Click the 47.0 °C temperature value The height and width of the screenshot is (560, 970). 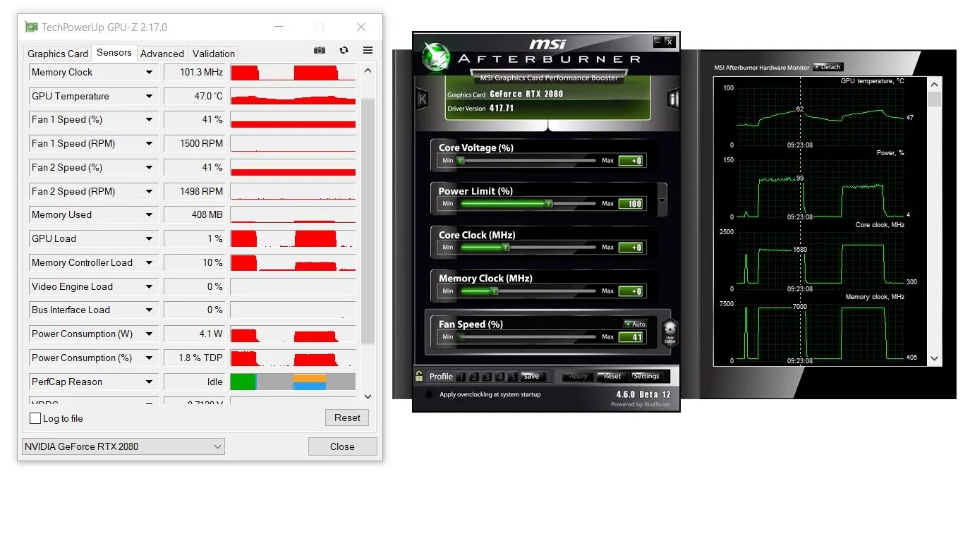coord(194,96)
